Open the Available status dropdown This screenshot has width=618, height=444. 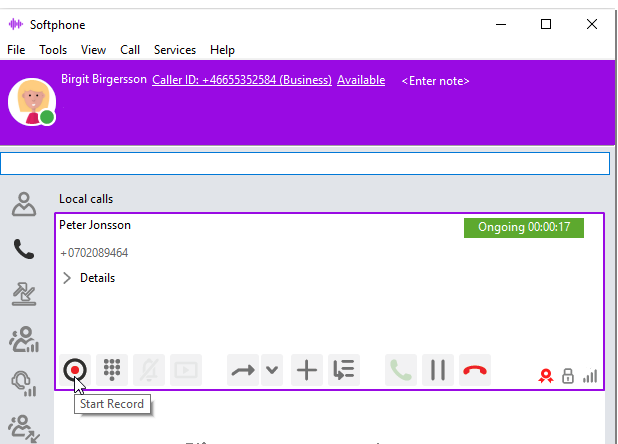coord(360,80)
